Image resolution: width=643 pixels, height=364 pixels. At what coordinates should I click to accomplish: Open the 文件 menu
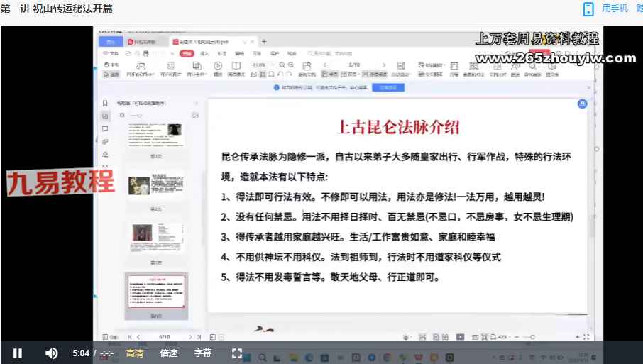click(x=114, y=53)
